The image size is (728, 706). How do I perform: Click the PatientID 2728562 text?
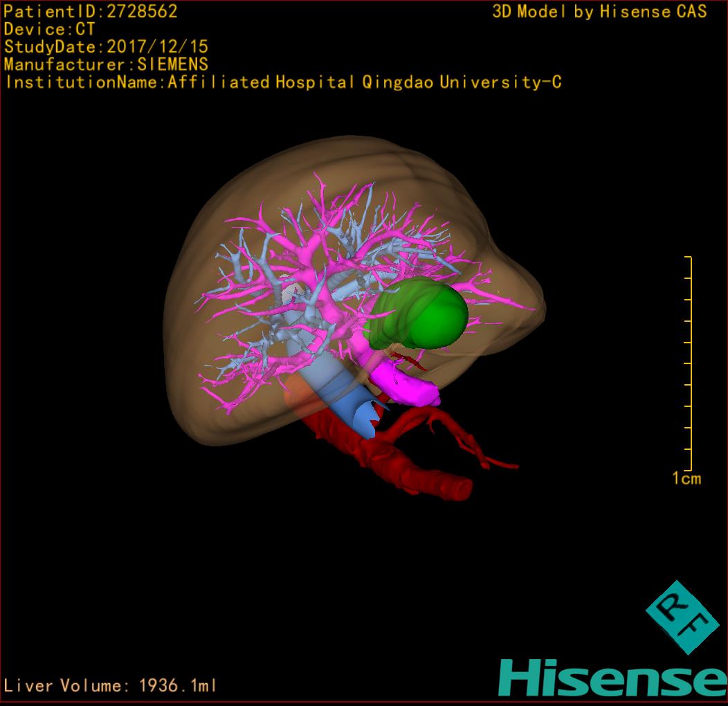(91, 11)
